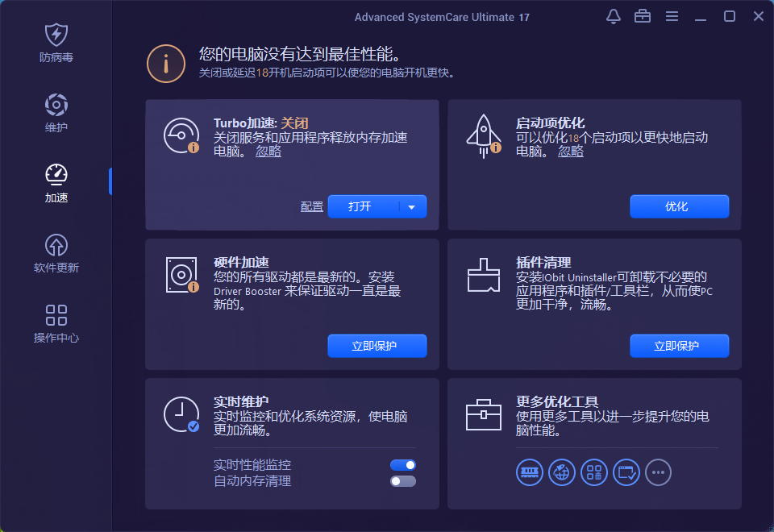Click the 启动项优化 rocket icon
774x532 pixels.
(484, 136)
